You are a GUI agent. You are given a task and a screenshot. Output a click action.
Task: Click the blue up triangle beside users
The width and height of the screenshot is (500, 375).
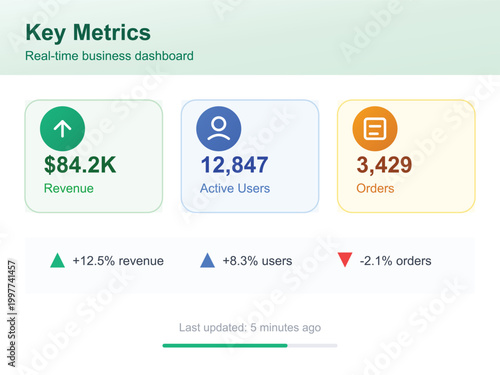click(207, 260)
